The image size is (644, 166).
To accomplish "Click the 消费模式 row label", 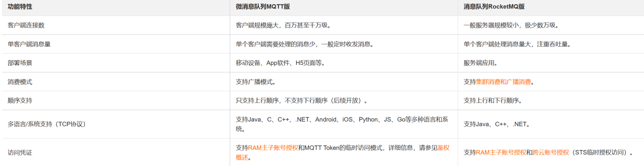I will point(20,82).
